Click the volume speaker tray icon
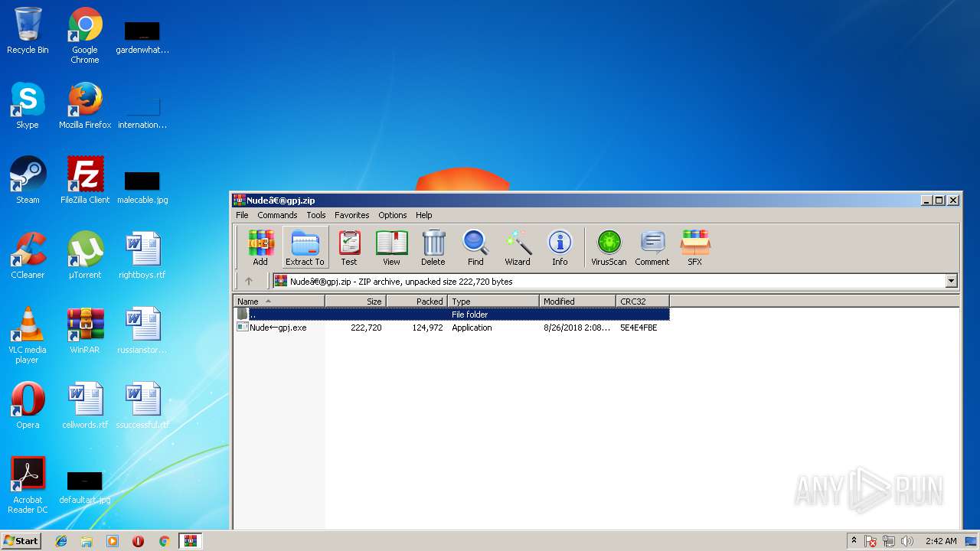This screenshot has height=551, width=980. click(907, 541)
